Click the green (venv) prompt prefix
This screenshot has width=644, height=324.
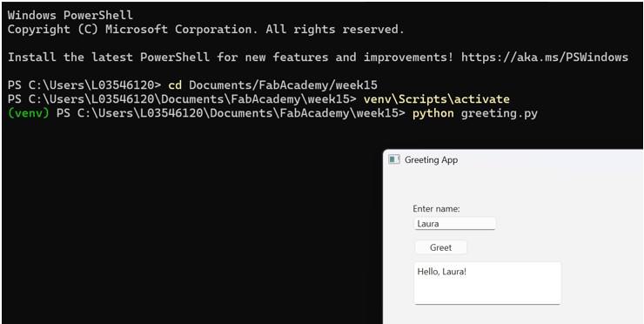click(29, 113)
